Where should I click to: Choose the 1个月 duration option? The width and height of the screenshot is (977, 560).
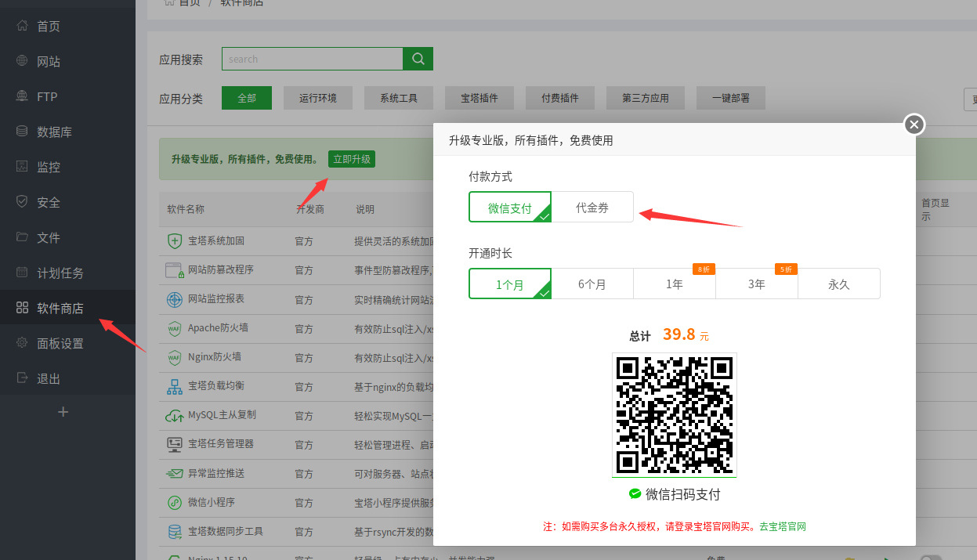click(x=510, y=284)
